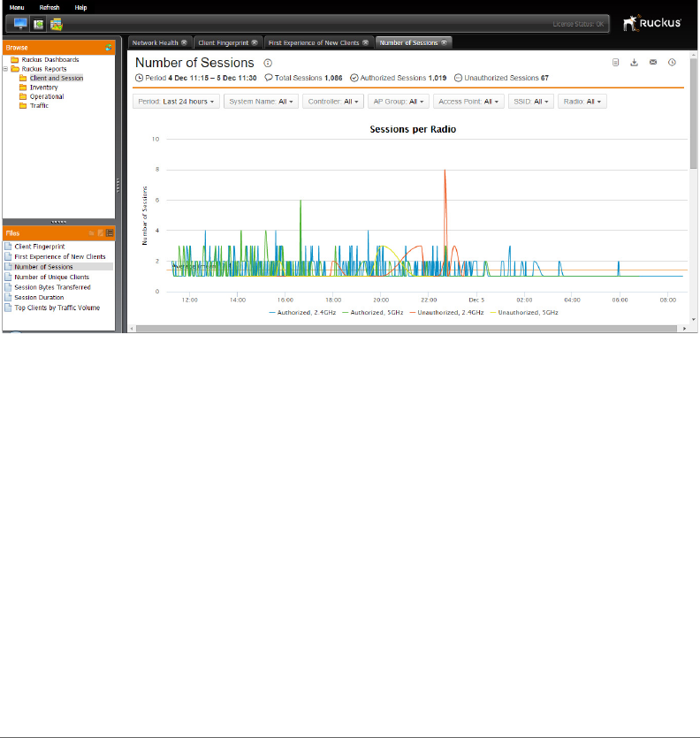Screen dimensions: 700x738
Task: Toggle Unauthorized, 2.4GHz series in legend
Action: point(446,313)
